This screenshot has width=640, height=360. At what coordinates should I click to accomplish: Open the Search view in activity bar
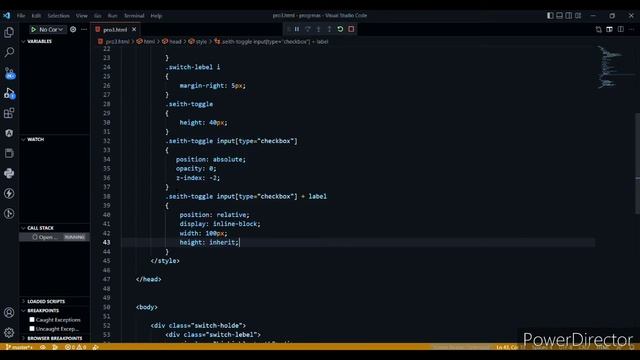pyautogui.click(x=9, y=52)
